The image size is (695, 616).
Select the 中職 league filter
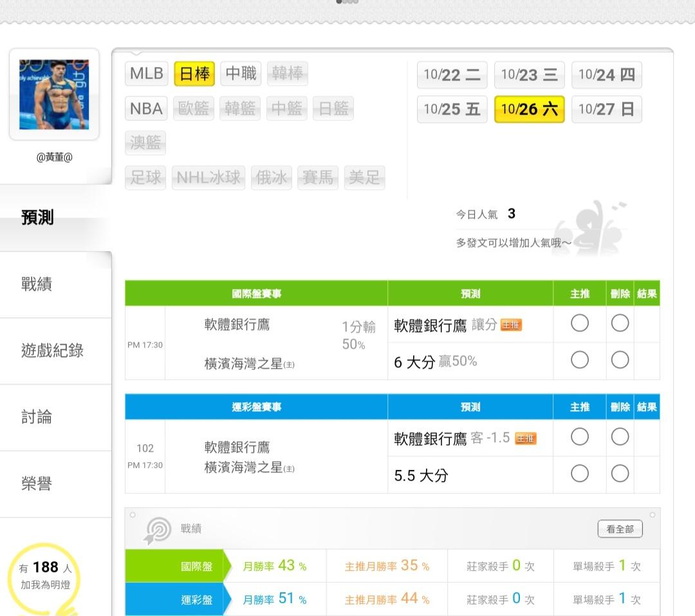tap(241, 73)
